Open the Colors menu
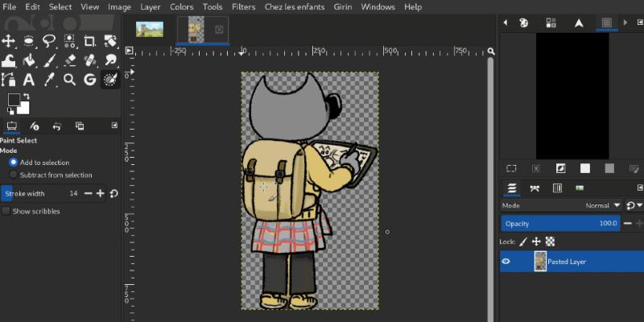This screenshot has height=322, width=644. pos(182,7)
